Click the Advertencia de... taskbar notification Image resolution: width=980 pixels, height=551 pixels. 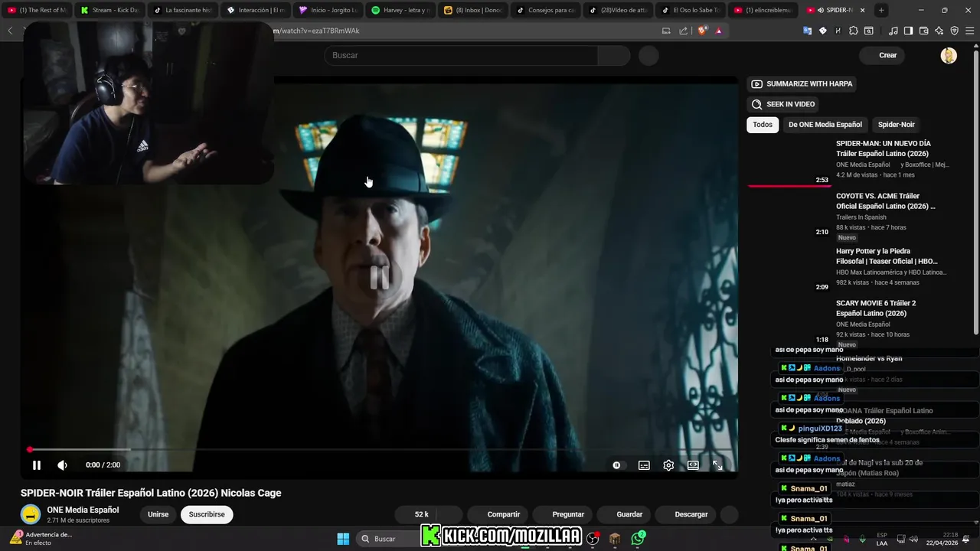pyautogui.click(x=40, y=538)
